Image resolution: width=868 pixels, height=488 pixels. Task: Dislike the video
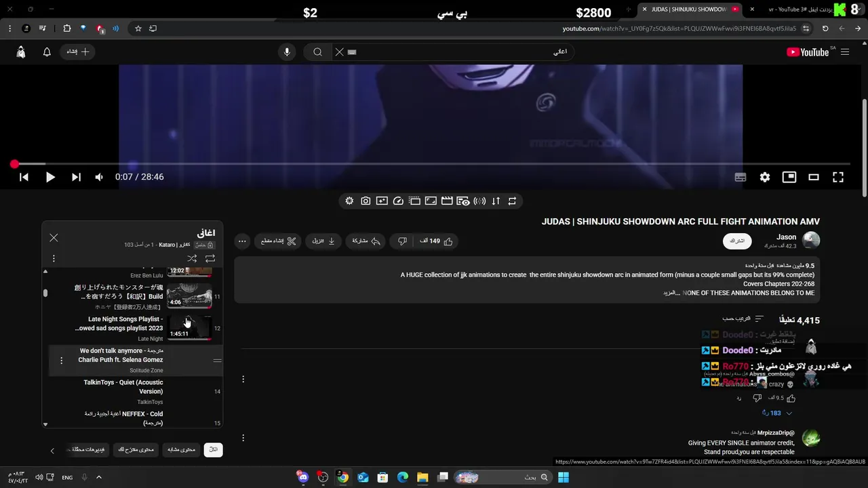[x=402, y=241]
